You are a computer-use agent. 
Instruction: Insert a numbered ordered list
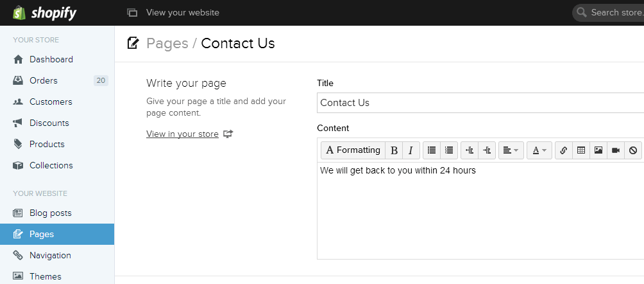click(449, 150)
